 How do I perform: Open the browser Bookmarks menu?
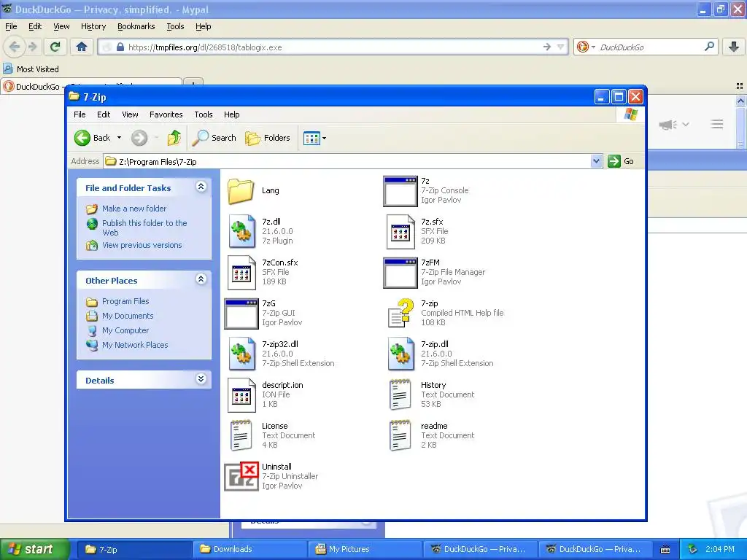(136, 27)
